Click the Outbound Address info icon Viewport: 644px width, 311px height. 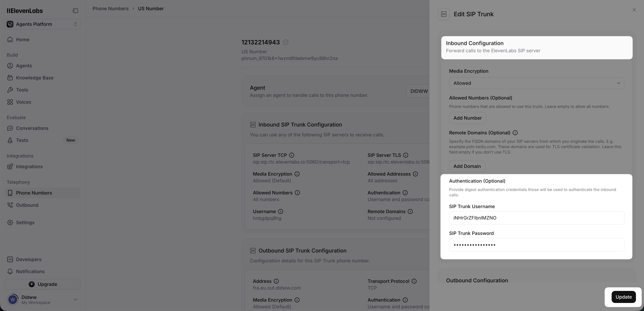(x=276, y=281)
